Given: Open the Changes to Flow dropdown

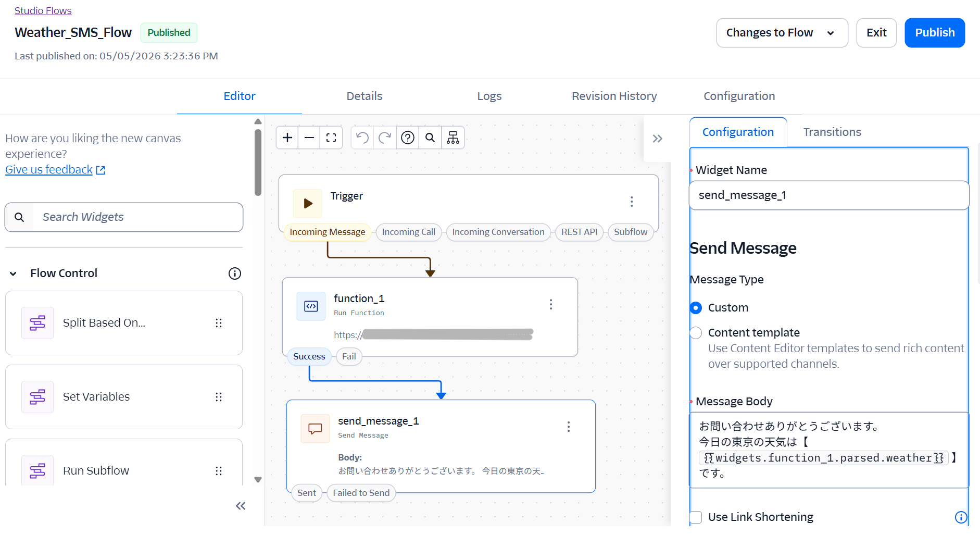Looking at the screenshot, I should tap(782, 33).
